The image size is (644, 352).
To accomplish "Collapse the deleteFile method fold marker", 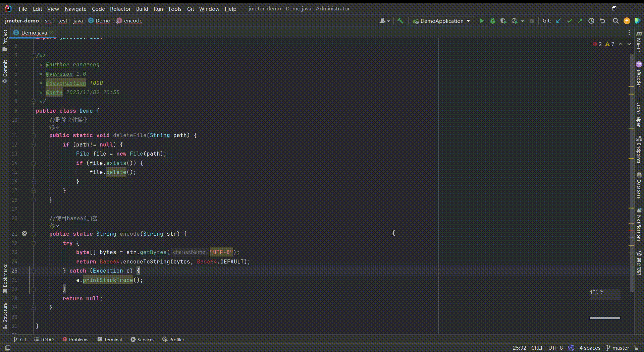I will point(34,135).
